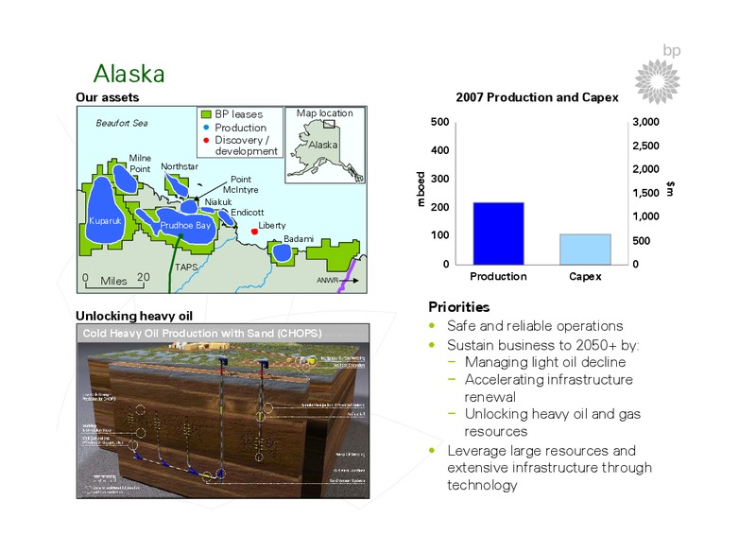Click the 'Milne Point' label
The width and height of the screenshot is (756, 535).
[140, 164]
